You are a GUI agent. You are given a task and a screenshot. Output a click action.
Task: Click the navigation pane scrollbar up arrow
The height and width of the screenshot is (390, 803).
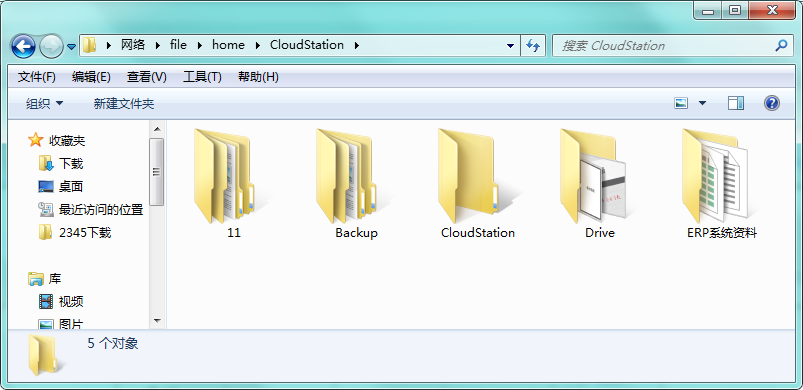(x=157, y=129)
